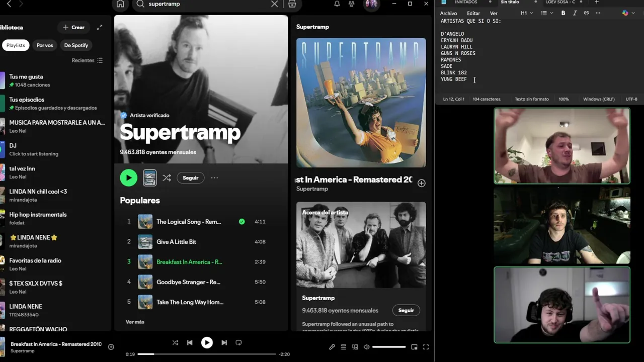Image resolution: width=644 pixels, height=362 pixels.
Task: Add a new Notepad tab
Action: (596, 3)
